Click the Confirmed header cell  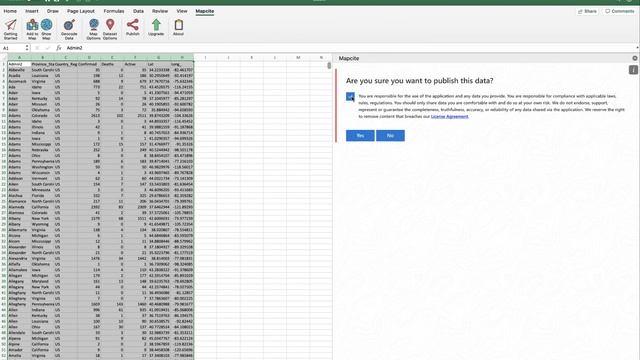(x=89, y=64)
